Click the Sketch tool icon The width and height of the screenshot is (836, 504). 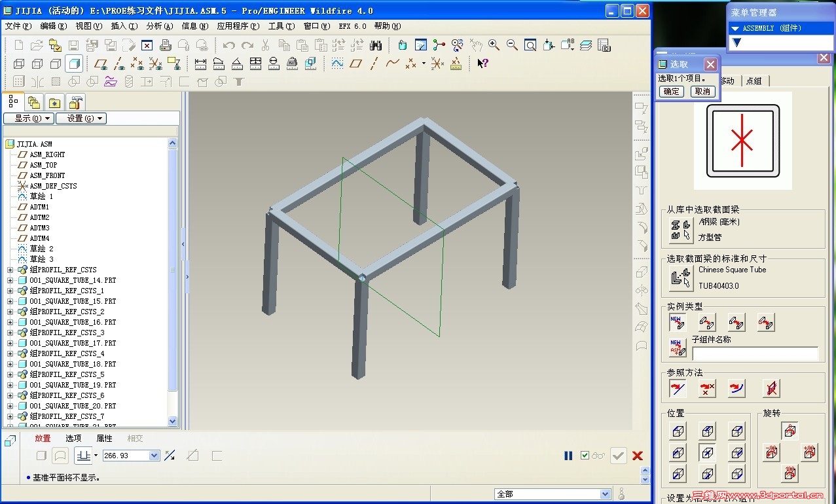pos(337,63)
